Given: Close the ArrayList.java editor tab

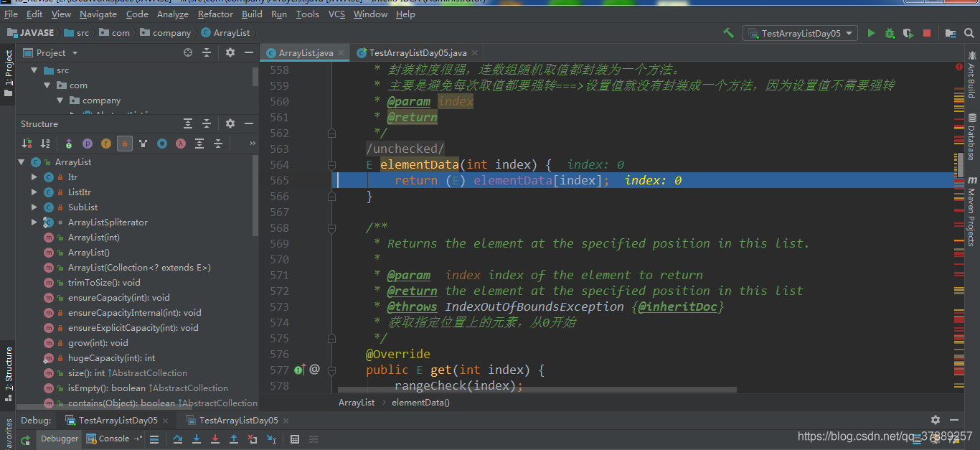Looking at the screenshot, I should click(x=341, y=53).
